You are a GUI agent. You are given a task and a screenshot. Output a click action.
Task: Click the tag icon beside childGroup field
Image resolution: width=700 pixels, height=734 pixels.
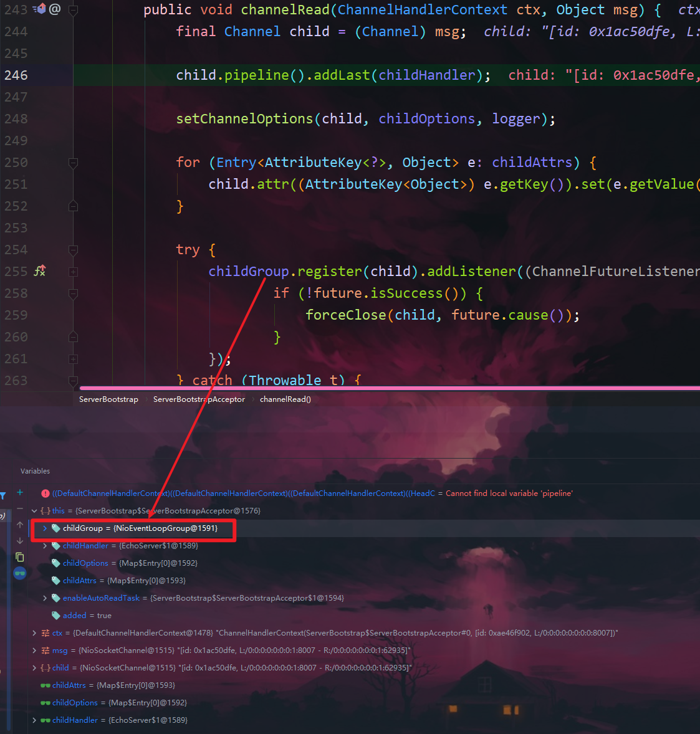(55, 528)
